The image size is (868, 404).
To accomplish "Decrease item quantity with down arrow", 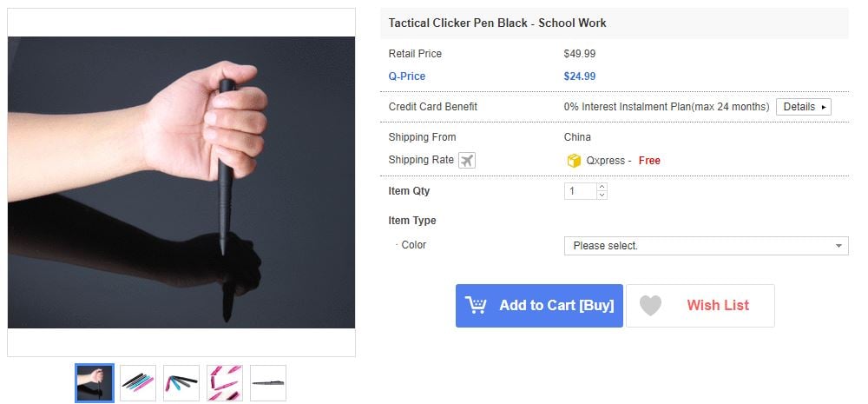I will 602,195.
